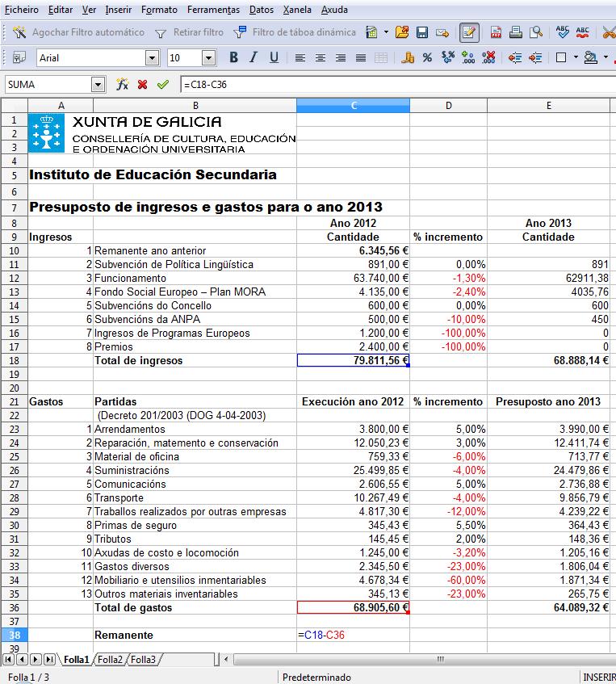Viewport: 616px width, 684px height.
Task: Run the spellcheck icon
Action: (563, 33)
